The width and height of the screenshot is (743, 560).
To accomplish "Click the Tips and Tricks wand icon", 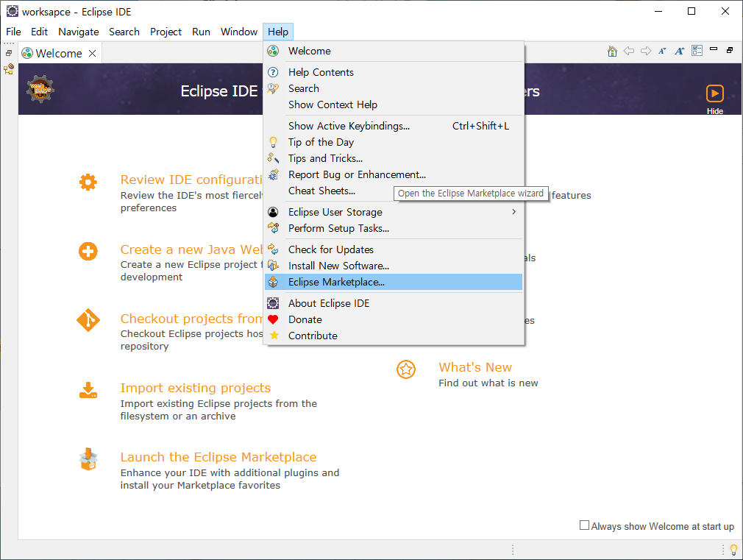I will tap(273, 158).
